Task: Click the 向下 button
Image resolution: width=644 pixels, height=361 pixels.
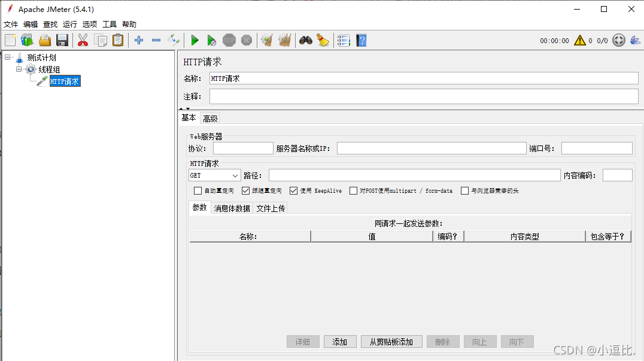Action: point(517,342)
